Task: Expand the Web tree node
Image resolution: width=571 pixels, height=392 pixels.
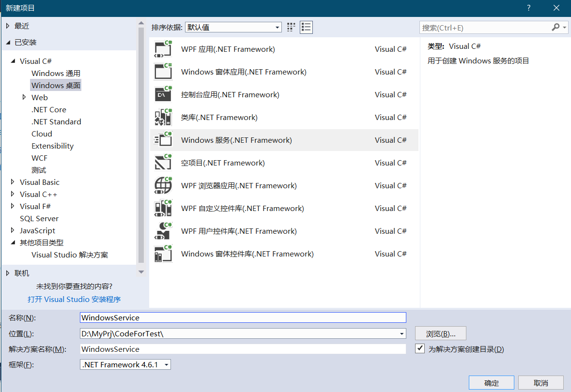Action: pos(24,97)
